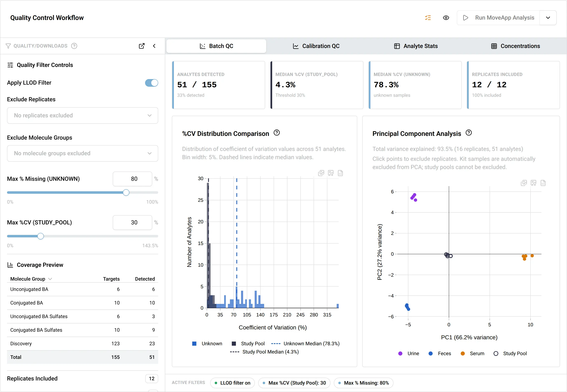Download the %CV chart as image
Screen dimensions: 567x392
pos(331,173)
